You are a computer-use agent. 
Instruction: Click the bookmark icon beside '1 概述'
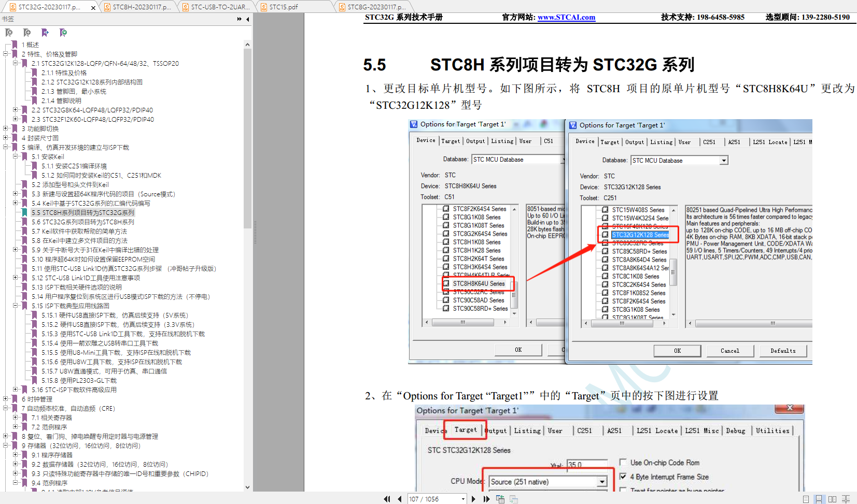[x=15, y=45]
